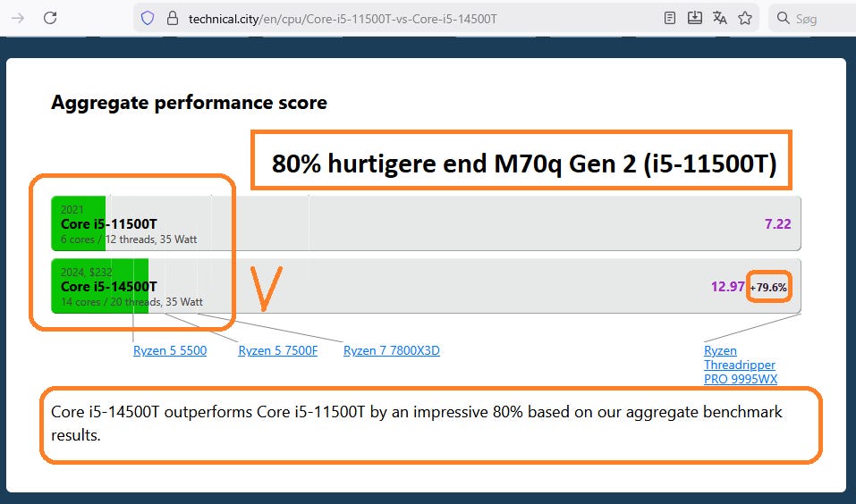Reload the page with the refresh icon
This screenshot has width=856, height=504.
pos(50,18)
